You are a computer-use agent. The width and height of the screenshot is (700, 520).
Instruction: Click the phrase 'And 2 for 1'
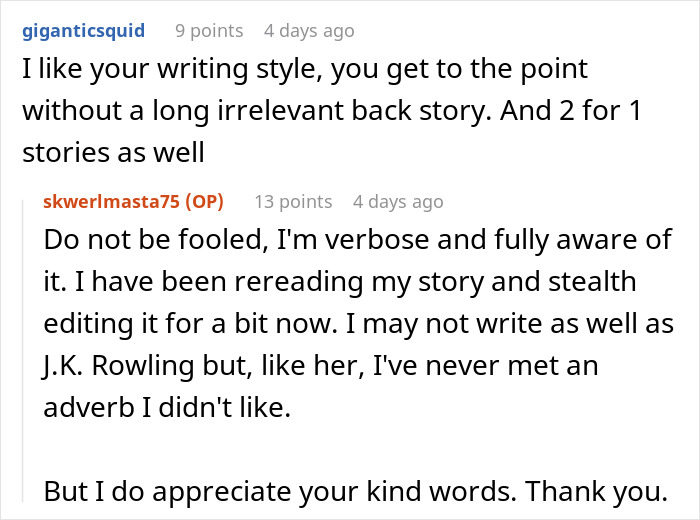point(571,111)
